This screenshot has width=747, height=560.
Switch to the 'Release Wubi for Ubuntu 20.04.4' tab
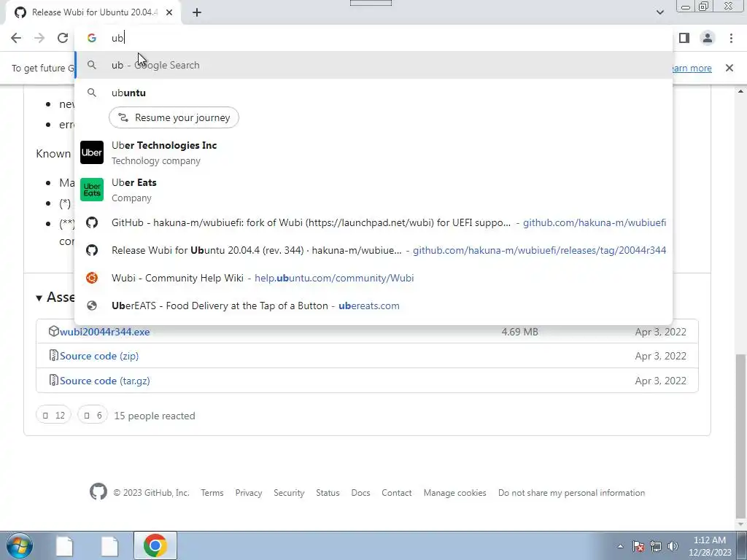point(93,13)
